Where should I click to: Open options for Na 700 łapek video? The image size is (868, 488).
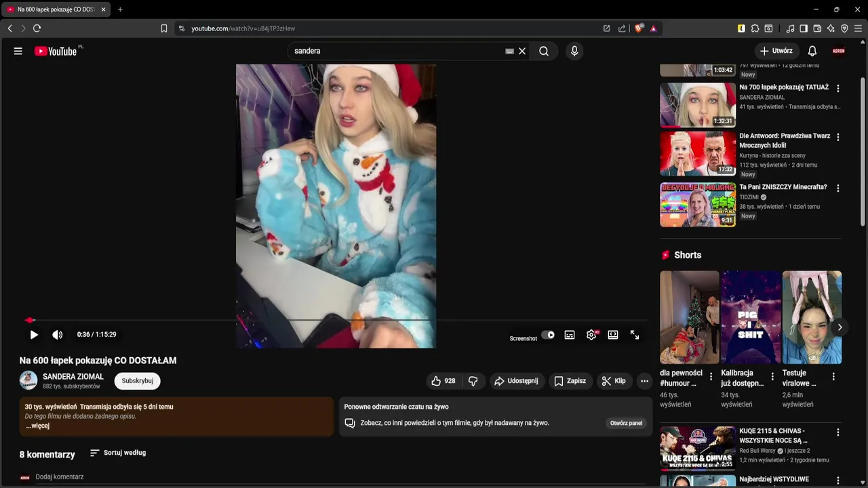(x=838, y=88)
